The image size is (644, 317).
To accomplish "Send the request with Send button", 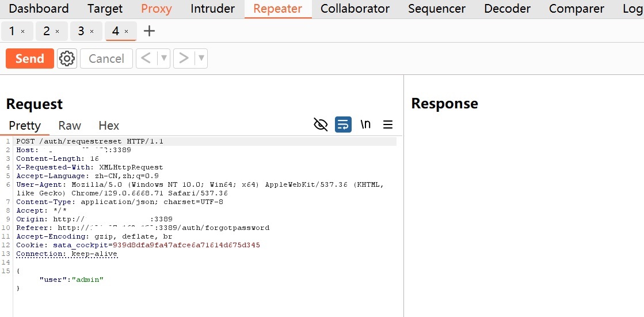I will point(29,58).
